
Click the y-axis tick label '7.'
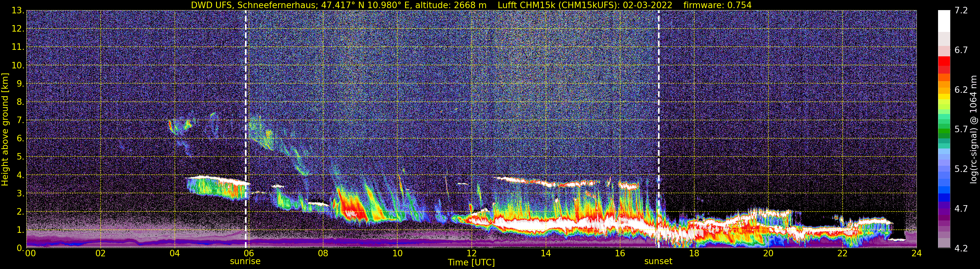(20, 120)
